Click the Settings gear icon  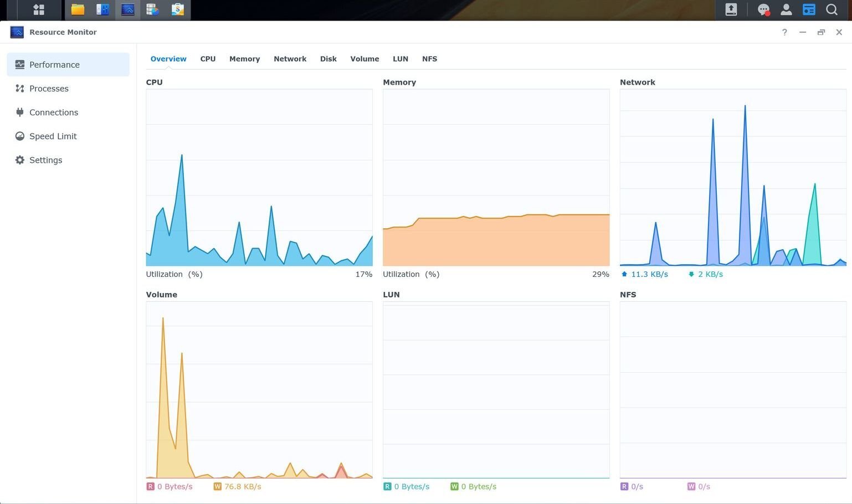pos(20,160)
